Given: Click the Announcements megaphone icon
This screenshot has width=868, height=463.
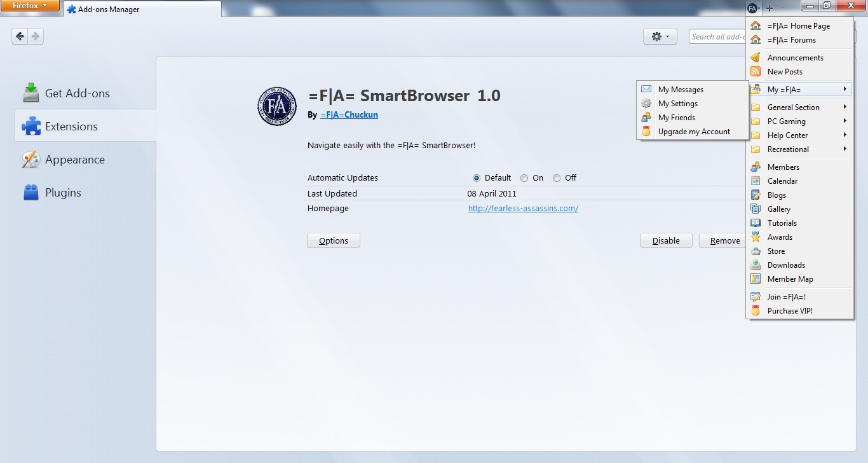Looking at the screenshot, I should (756, 58).
